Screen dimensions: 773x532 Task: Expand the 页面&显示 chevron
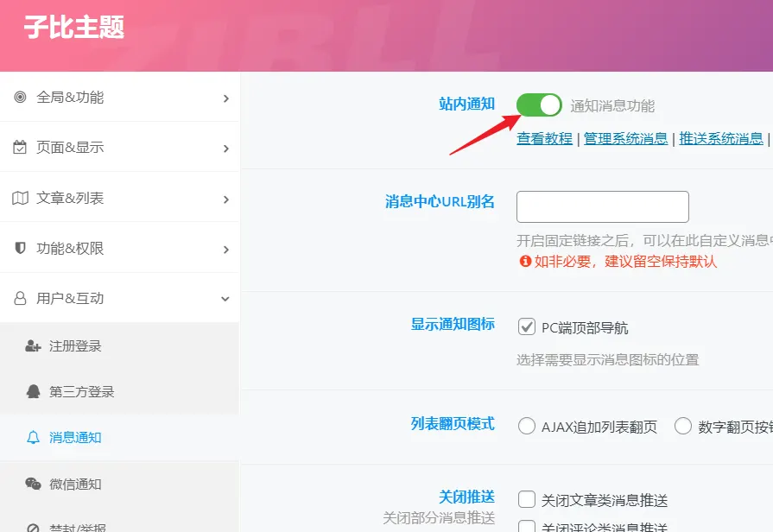[225, 149]
